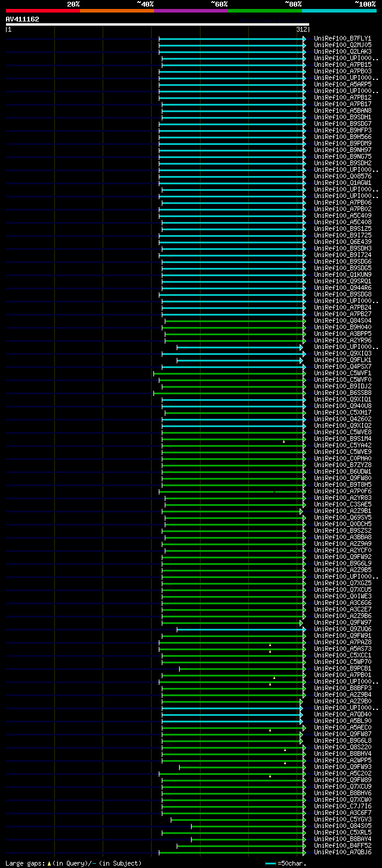The image size is (382, 868).
Task: Open hit UniRef100_Q84S04
Action: tap(343, 321)
